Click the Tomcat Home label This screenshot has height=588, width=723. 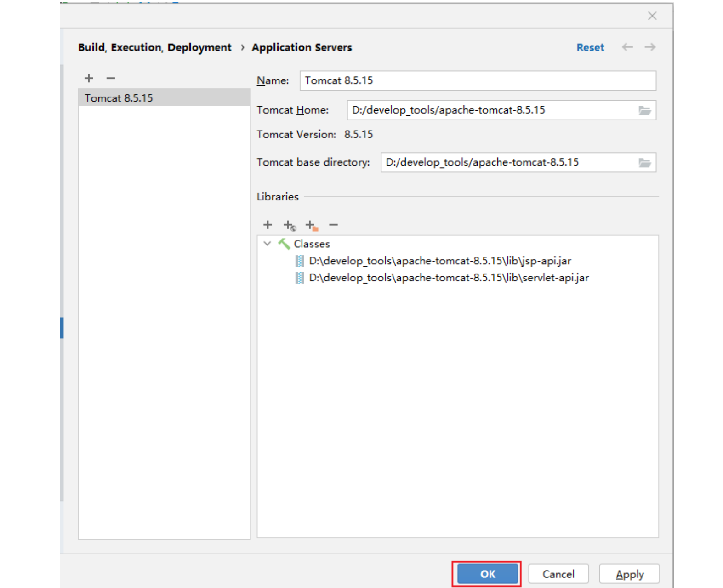pos(293,110)
